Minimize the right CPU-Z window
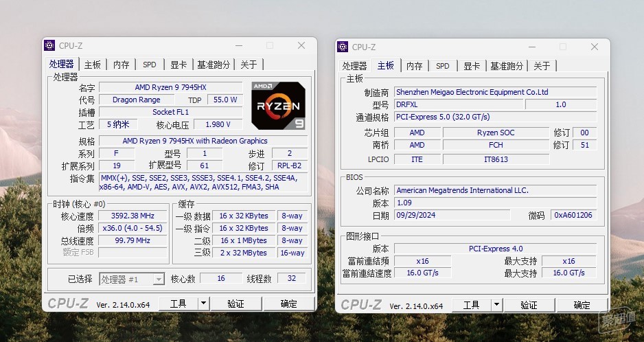This screenshot has height=342, width=644. click(x=532, y=47)
